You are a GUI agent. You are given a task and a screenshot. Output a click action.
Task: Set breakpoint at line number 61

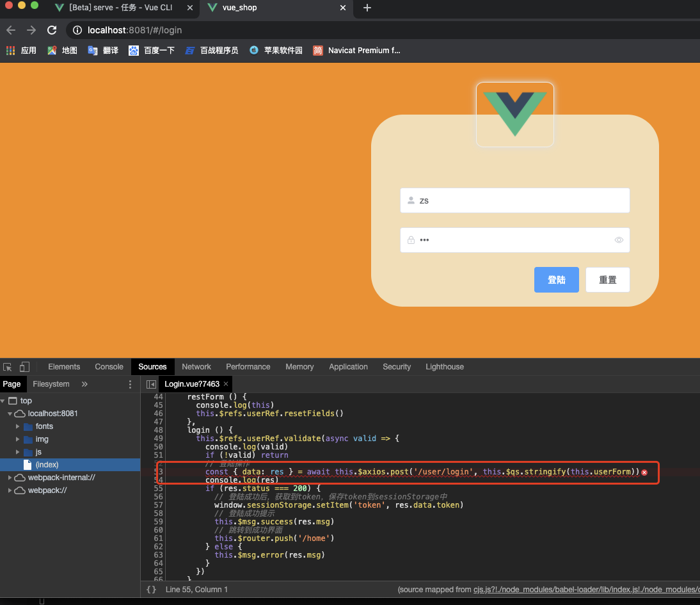158,538
